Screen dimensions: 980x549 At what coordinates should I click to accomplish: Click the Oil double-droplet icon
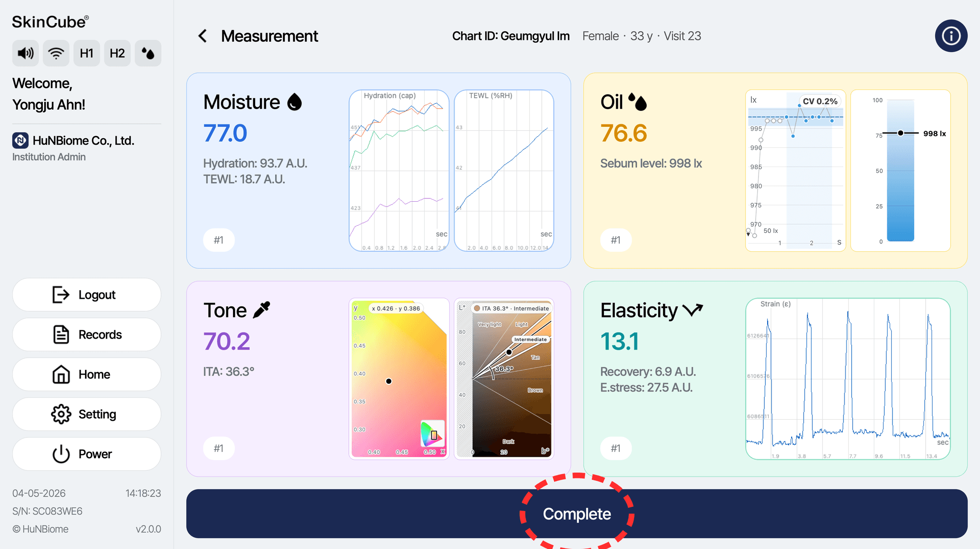[x=637, y=102]
